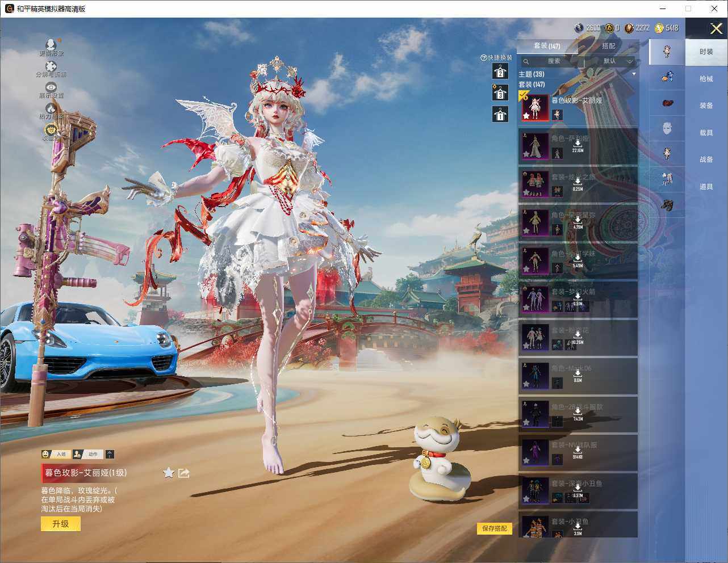Close the wardrobe screen with X
728x563 pixels.
716,28
